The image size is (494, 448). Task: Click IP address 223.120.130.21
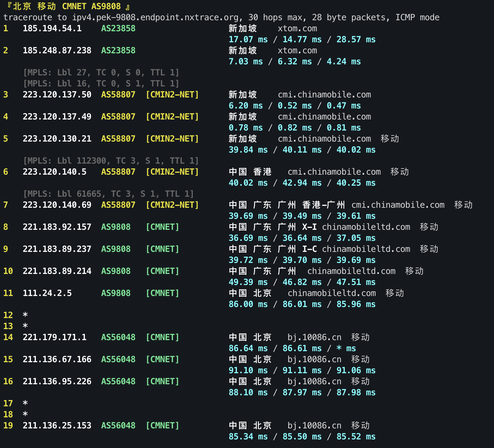coord(57,139)
